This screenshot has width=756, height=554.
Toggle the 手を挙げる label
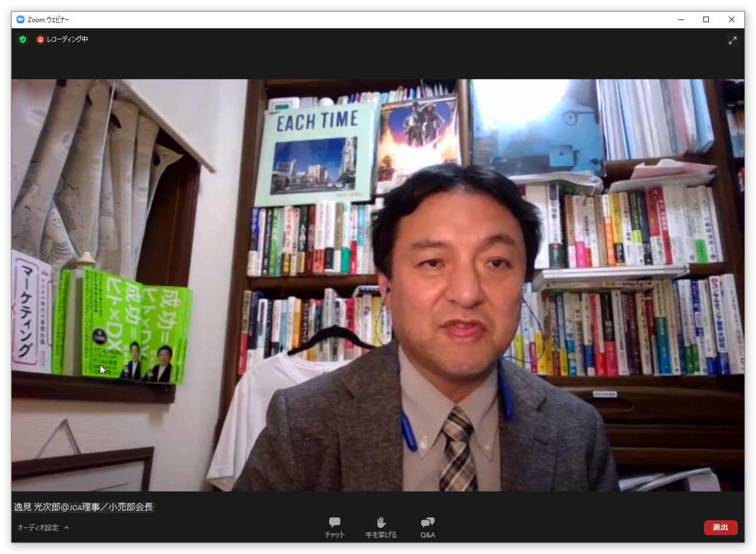381,535
